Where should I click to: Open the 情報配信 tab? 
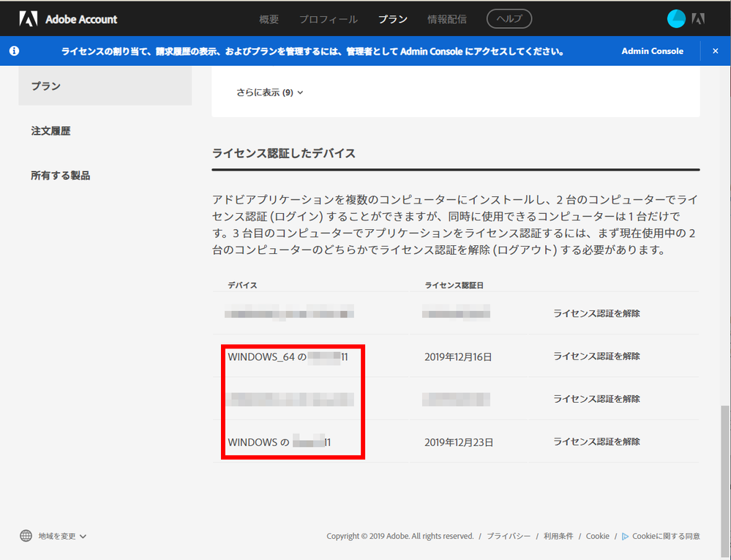tap(446, 19)
